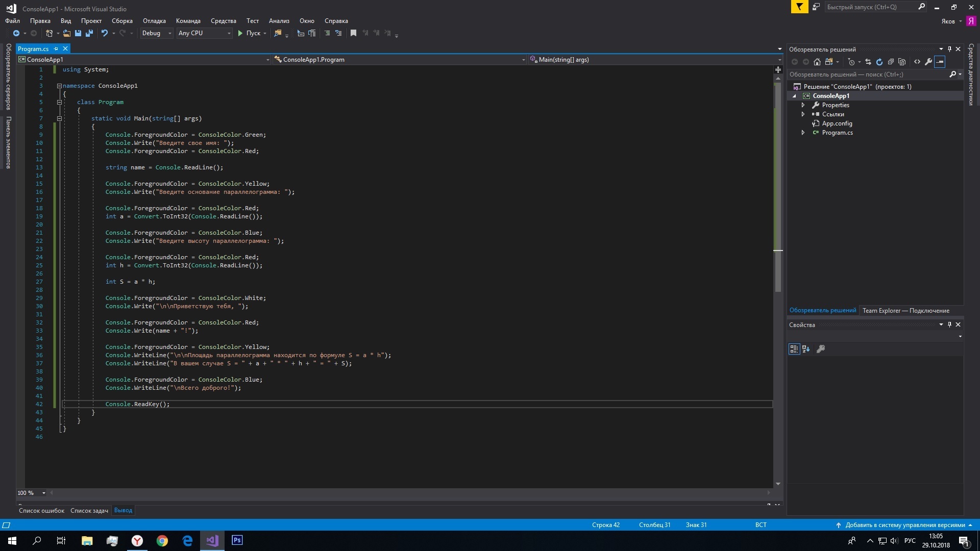Open the Список ошибок panel tab
The image size is (980, 551).
[x=42, y=510]
